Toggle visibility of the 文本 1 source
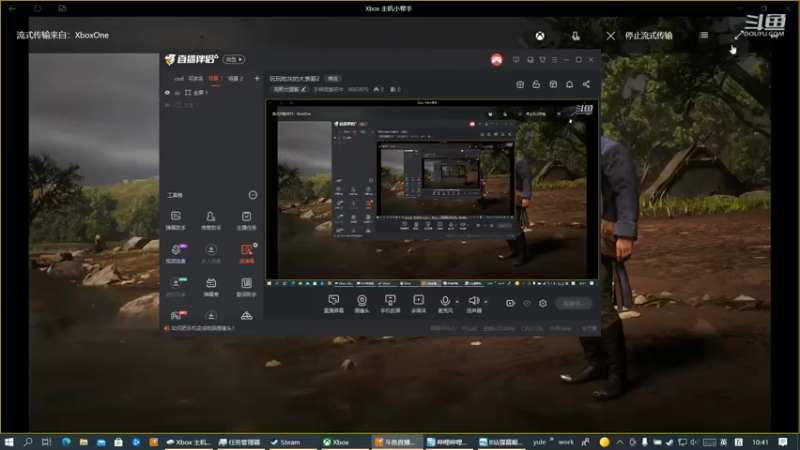Screen dimensions: 800x450 coord(167,105)
